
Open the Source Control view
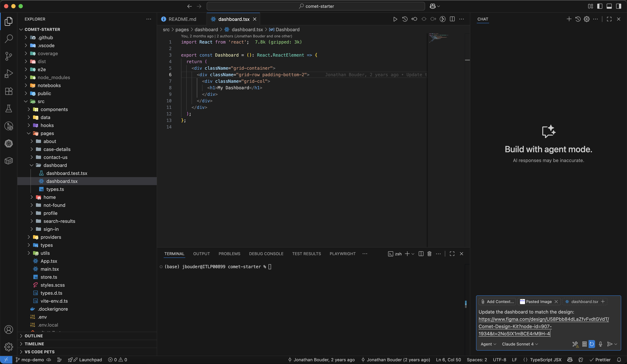pos(9,56)
